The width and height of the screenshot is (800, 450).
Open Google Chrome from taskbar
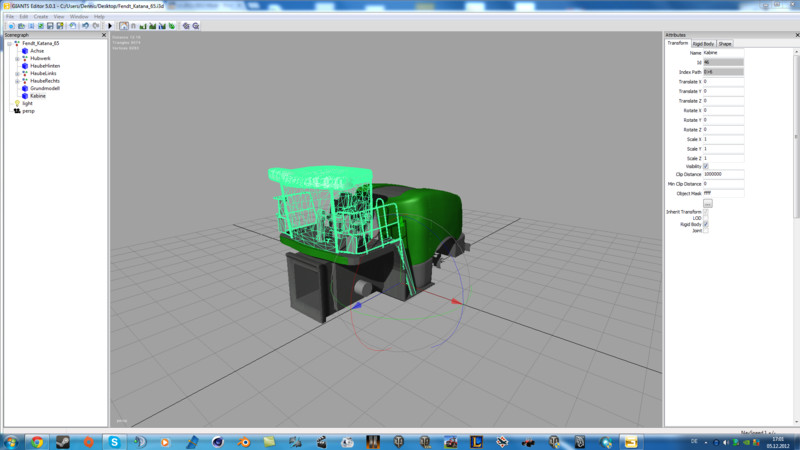tap(37, 442)
